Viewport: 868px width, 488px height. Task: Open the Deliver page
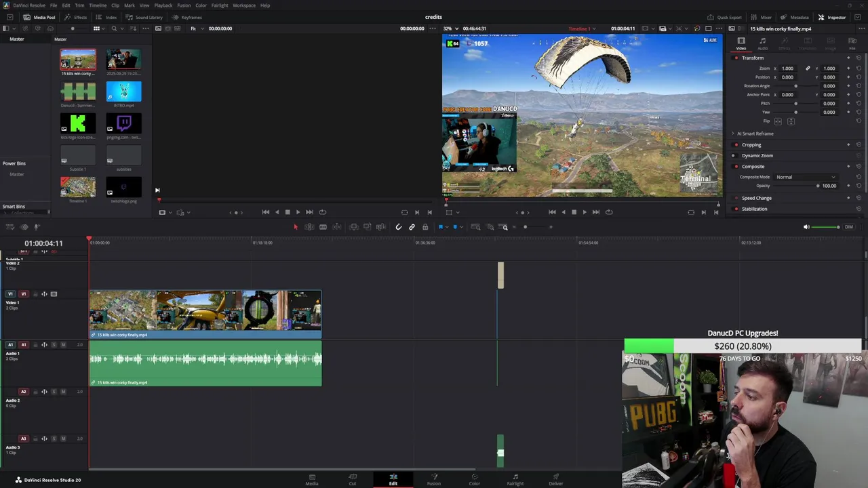point(556,479)
